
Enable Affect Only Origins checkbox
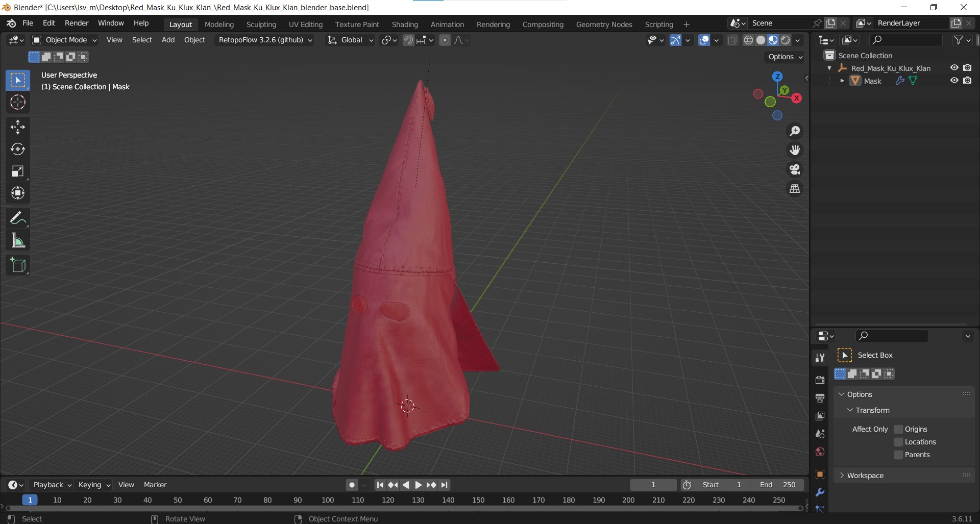coord(899,429)
